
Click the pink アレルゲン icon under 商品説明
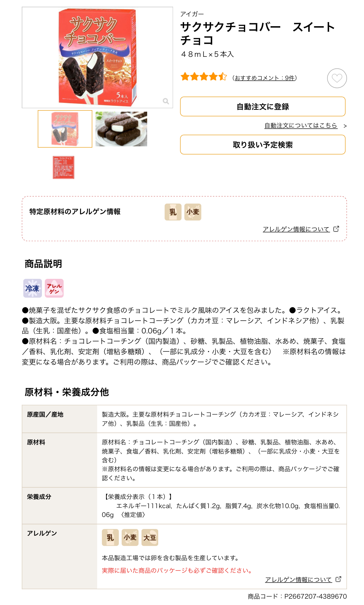pyautogui.click(x=54, y=288)
